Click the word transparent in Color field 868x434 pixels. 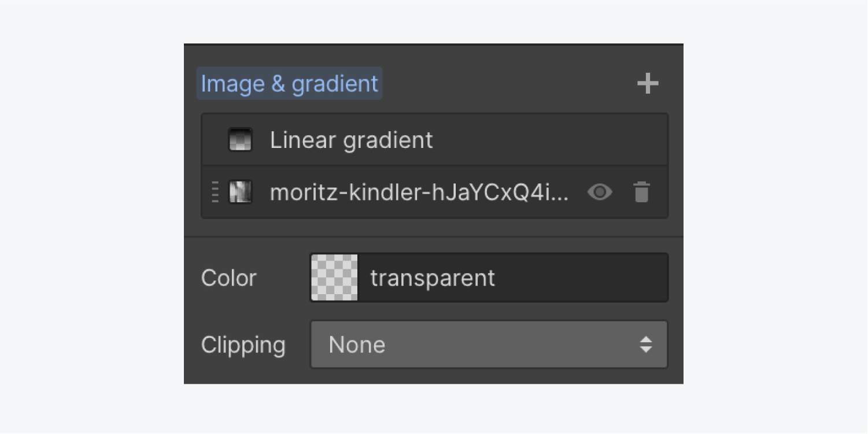point(433,278)
